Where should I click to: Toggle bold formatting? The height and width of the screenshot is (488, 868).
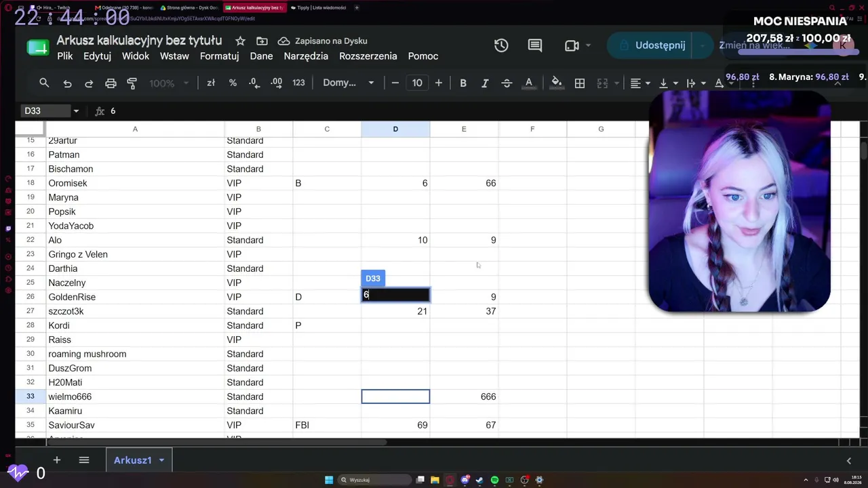click(x=463, y=83)
